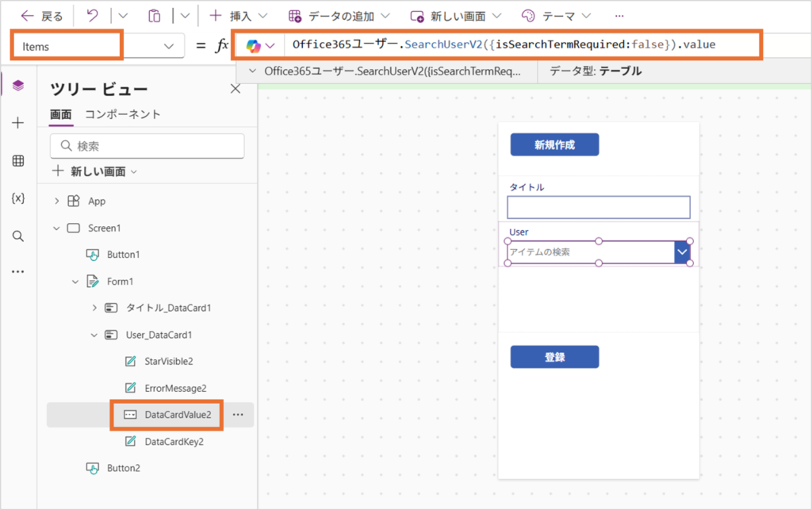Collapse the User_DataCard1 tree node

pos(94,335)
